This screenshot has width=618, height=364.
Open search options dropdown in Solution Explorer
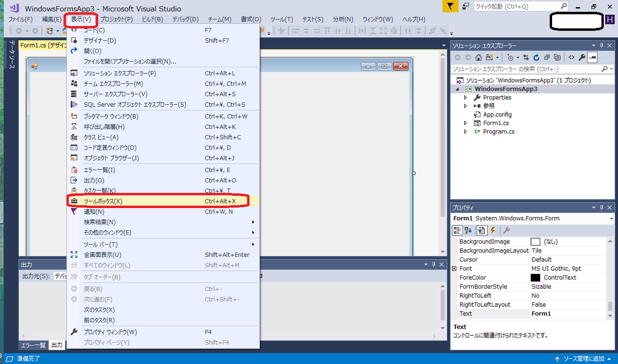[x=612, y=68]
